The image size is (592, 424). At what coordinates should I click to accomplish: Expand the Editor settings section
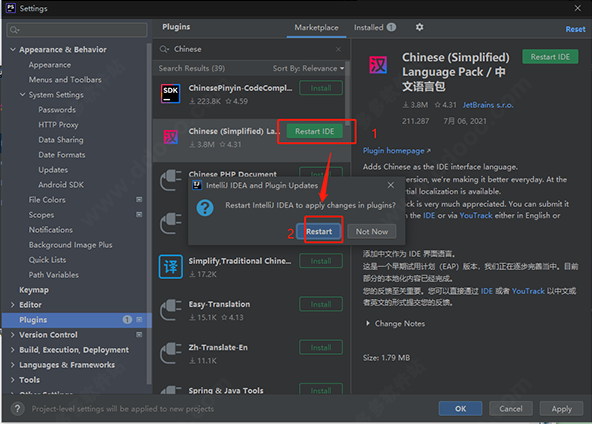pos(12,305)
